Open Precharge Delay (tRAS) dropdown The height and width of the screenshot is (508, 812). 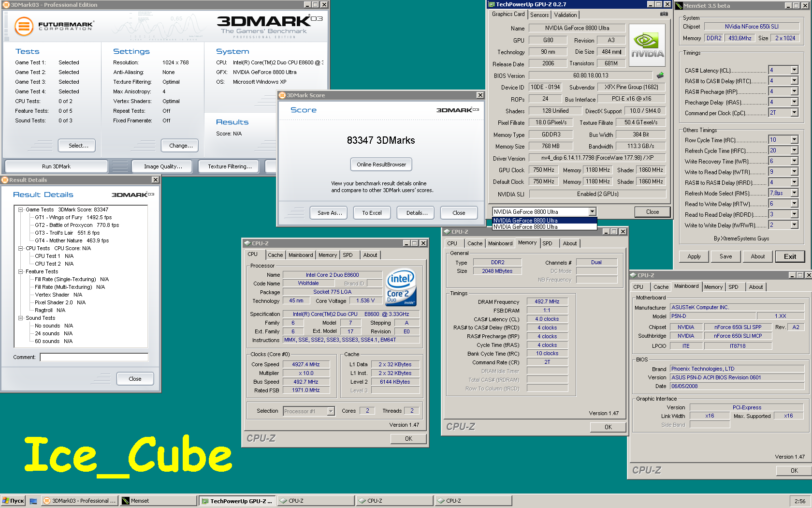794,102
